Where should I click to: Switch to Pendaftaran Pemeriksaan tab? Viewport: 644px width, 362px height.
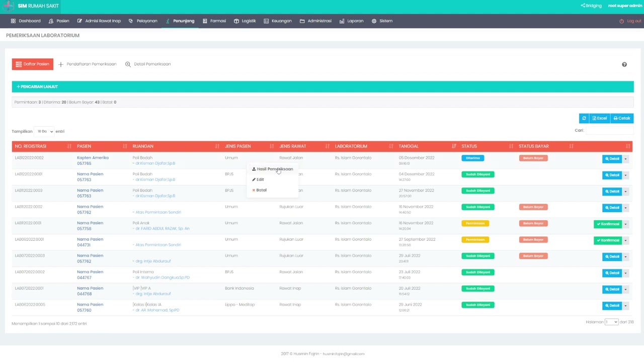click(88, 64)
